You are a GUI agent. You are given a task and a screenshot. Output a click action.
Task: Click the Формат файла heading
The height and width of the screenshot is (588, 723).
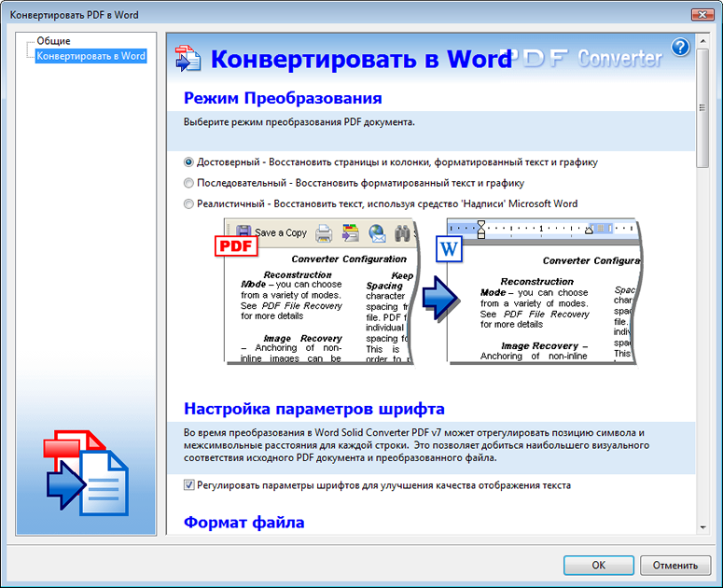tap(243, 523)
